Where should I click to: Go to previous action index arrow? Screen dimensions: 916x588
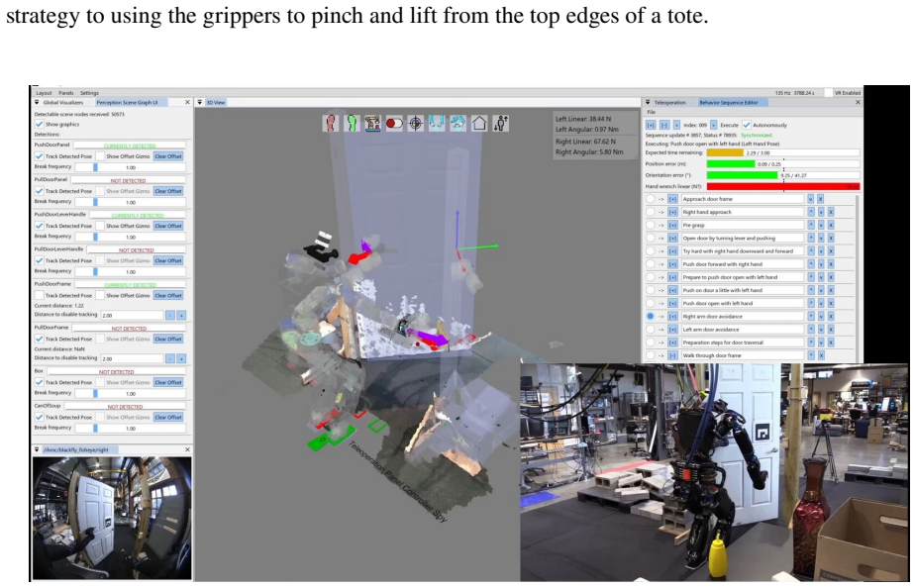[x=677, y=125]
